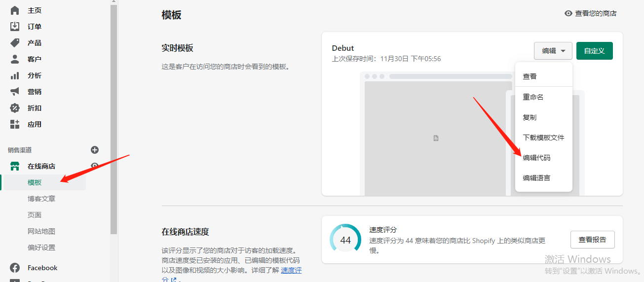644x282 pixels.
Task: Click the Facebook label in sidebar
Action: click(42, 268)
